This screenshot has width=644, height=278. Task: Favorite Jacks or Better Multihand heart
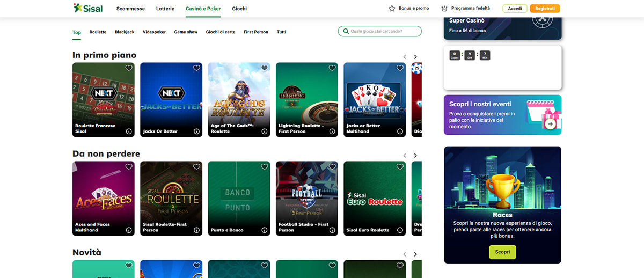click(x=400, y=68)
